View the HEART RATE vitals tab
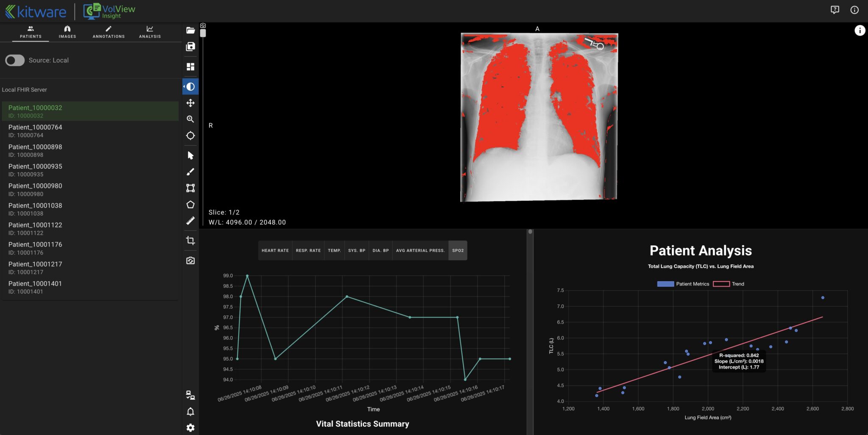 tap(275, 250)
